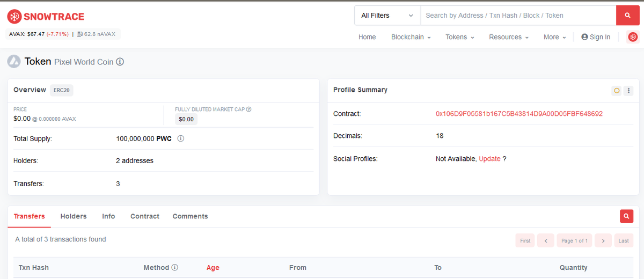Screen dimensions: 644x279
Task: Click the Update social profiles link
Action: (x=489, y=159)
